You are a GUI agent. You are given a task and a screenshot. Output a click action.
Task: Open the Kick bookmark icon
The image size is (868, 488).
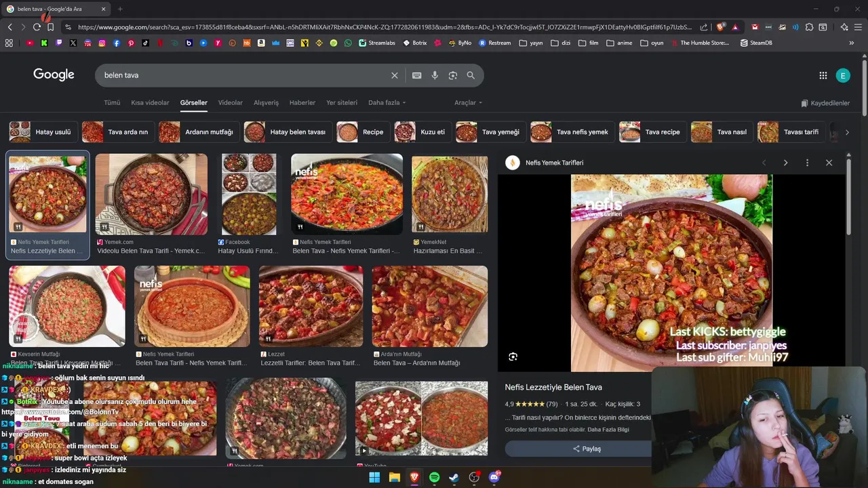point(44,43)
